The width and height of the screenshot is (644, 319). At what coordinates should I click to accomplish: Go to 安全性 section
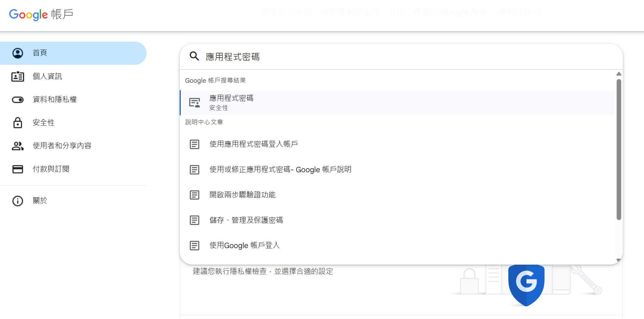click(x=73, y=123)
